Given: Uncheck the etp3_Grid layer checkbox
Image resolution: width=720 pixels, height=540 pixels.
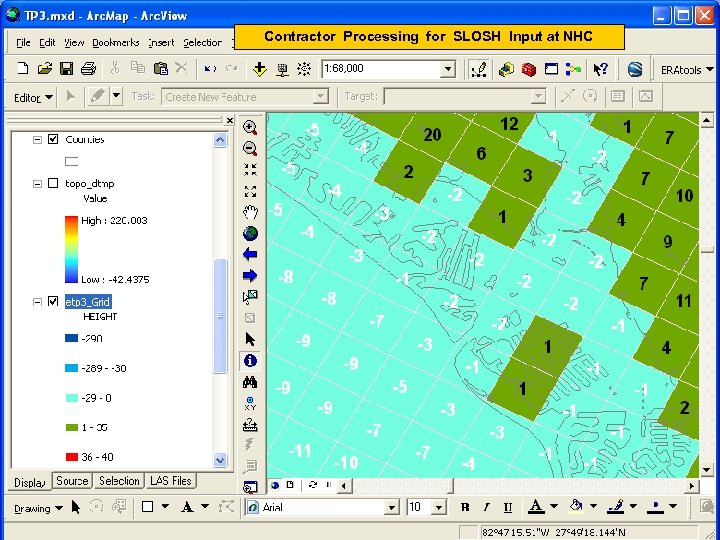Looking at the screenshot, I should (x=53, y=301).
